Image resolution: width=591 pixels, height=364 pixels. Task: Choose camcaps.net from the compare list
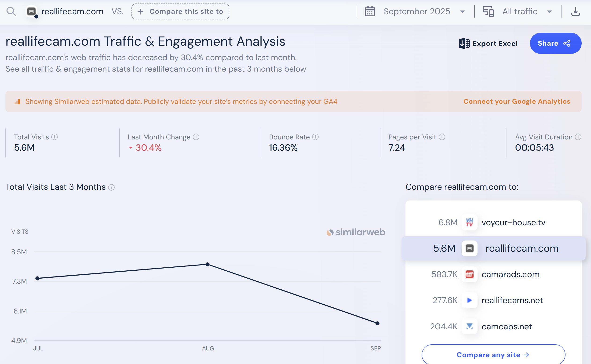click(507, 326)
